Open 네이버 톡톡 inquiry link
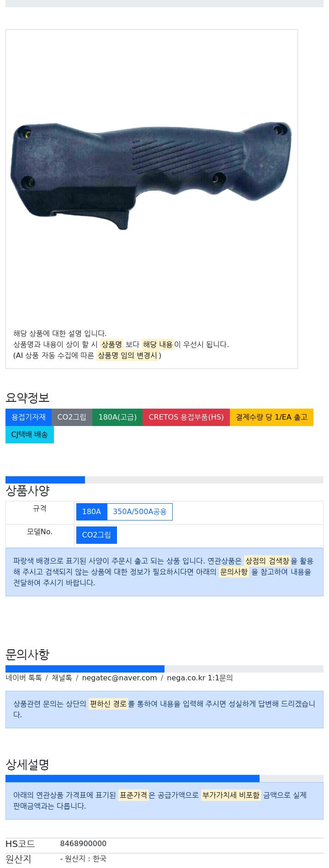Image resolution: width=329 pixels, height=868 pixels. (x=24, y=678)
